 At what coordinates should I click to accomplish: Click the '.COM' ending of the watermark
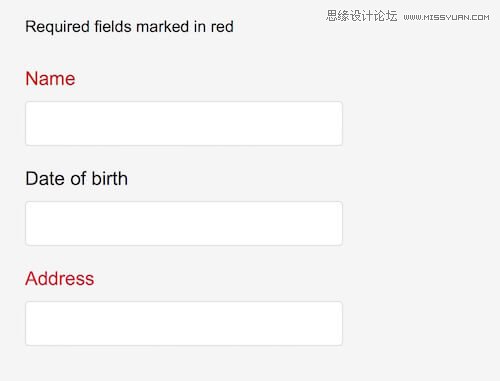(x=479, y=17)
